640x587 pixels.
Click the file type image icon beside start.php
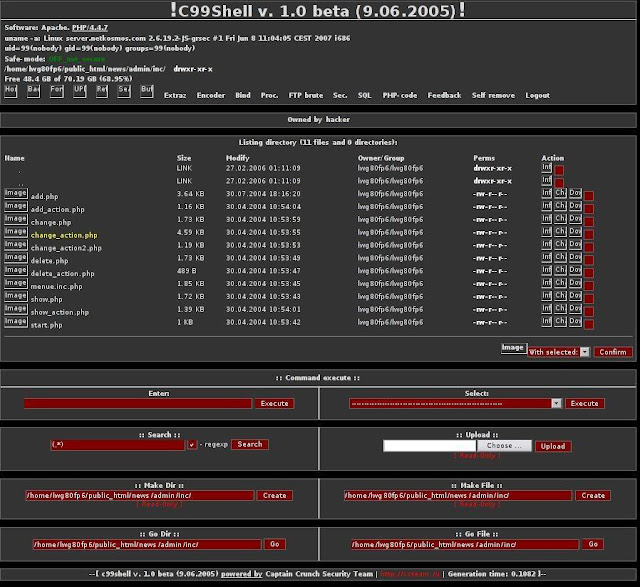click(x=16, y=322)
